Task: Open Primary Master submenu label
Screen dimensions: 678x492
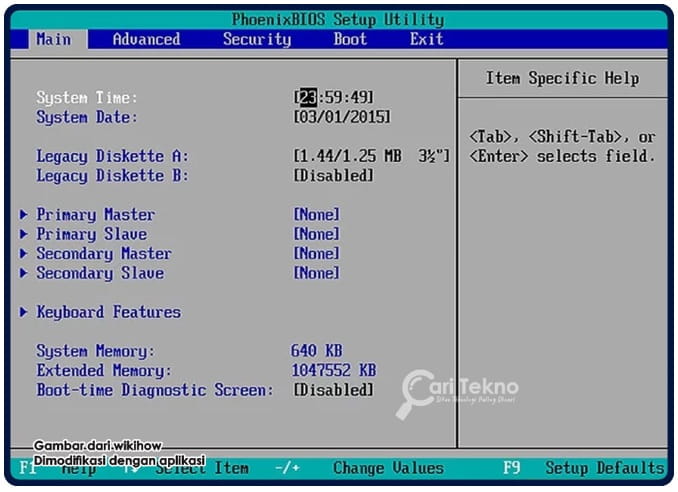Action: (95, 214)
